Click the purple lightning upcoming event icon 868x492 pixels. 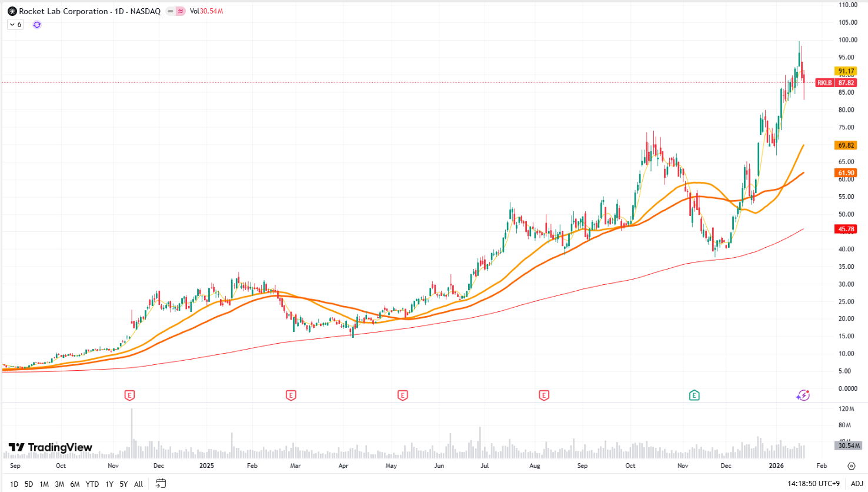tap(803, 395)
